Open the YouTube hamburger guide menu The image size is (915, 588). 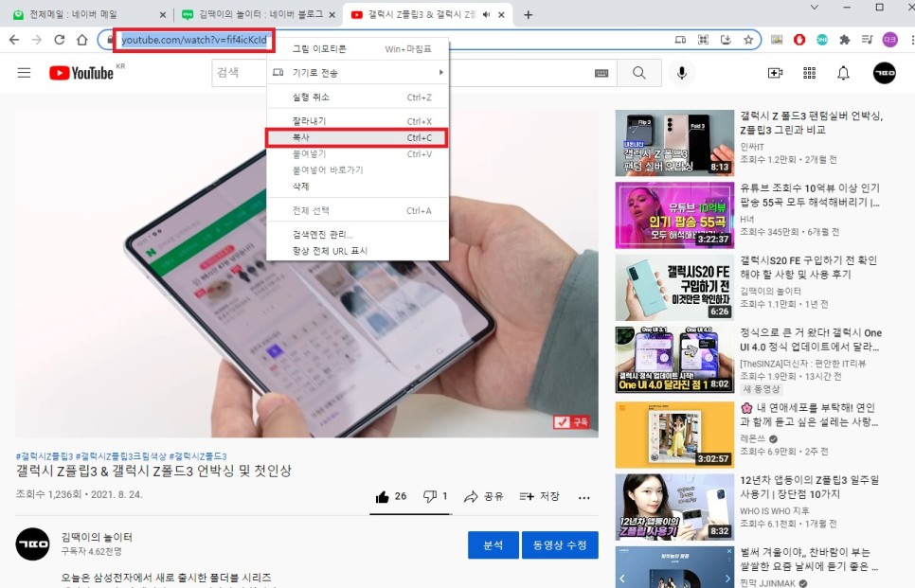[x=24, y=73]
